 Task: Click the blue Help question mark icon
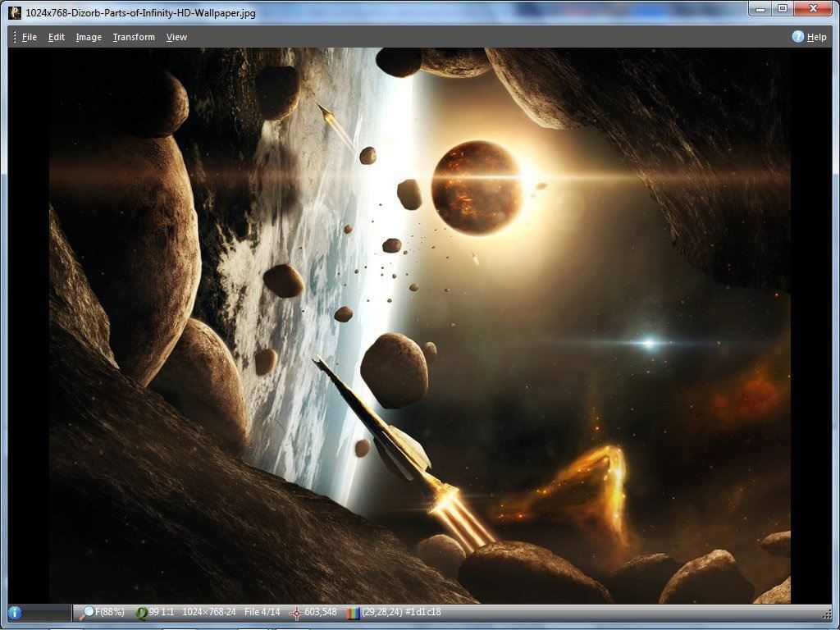(x=797, y=36)
